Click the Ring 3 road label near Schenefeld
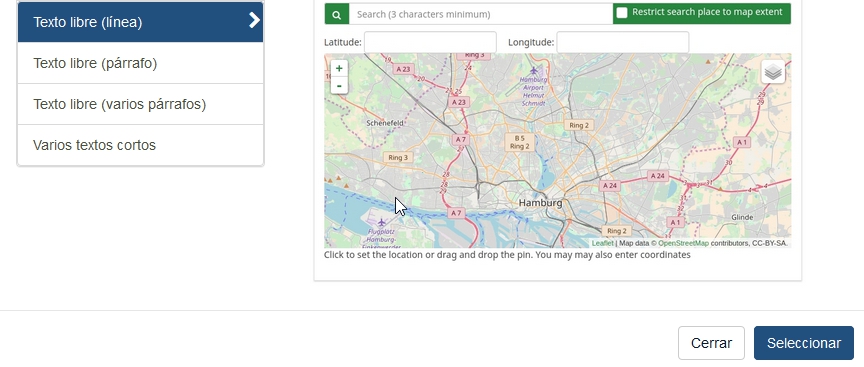This screenshot has height=367, width=864. (x=398, y=158)
